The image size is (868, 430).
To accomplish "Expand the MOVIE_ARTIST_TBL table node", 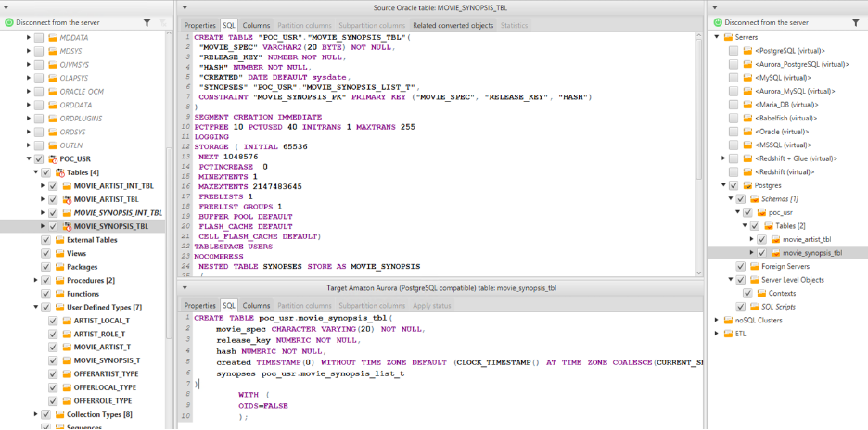I will point(44,199).
